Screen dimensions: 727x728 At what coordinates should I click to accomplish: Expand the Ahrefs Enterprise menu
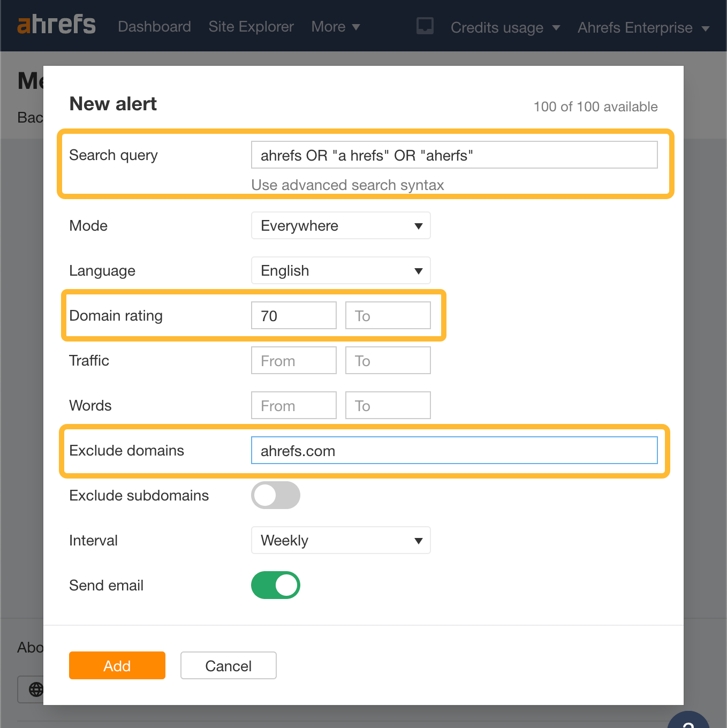coord(643,27)
